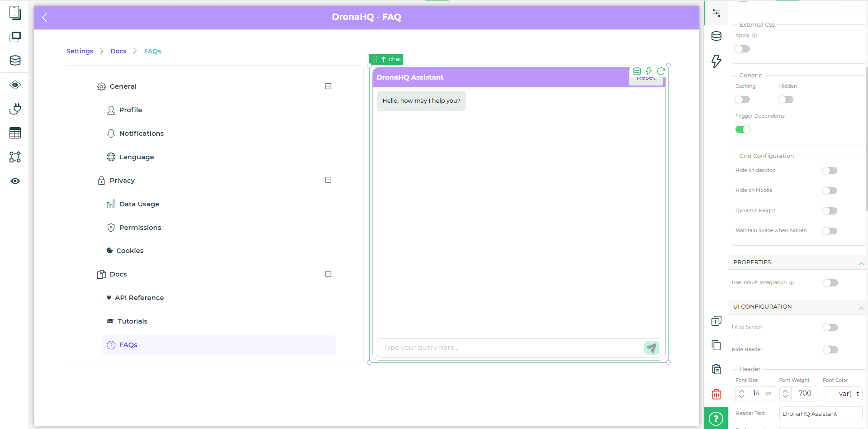Open the properties sliders tab icon

pyautogui.click(x=716, y=13)
